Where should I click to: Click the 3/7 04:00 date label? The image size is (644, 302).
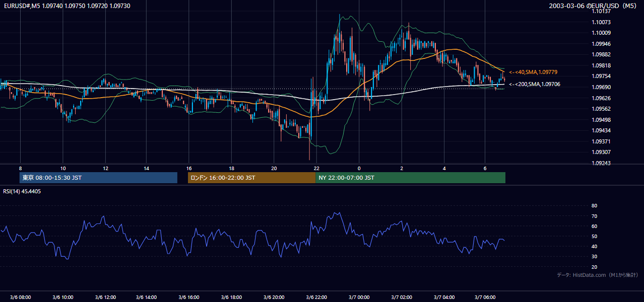point(443,297)
